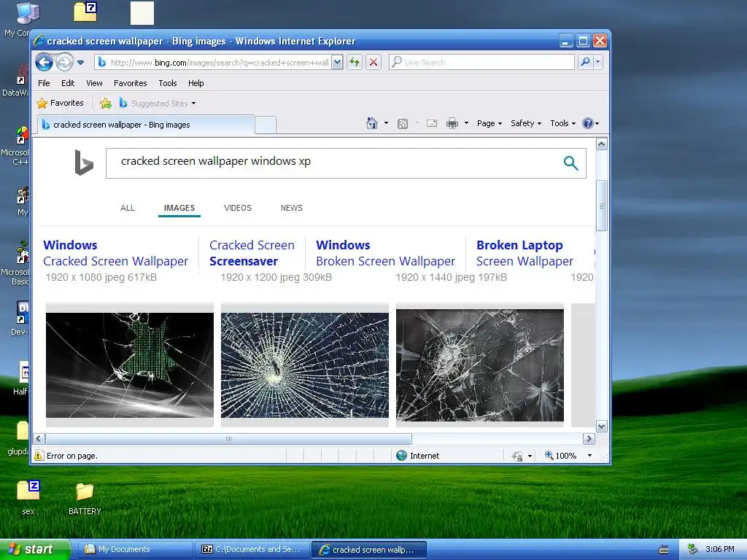Click the green Refresh icon
Image resolution: width=747 pixels, height=560 pixels.
click(x=355, y=63)
